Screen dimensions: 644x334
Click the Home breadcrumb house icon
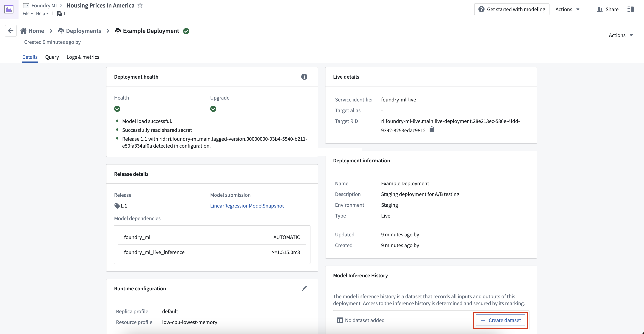pos(23,31)
